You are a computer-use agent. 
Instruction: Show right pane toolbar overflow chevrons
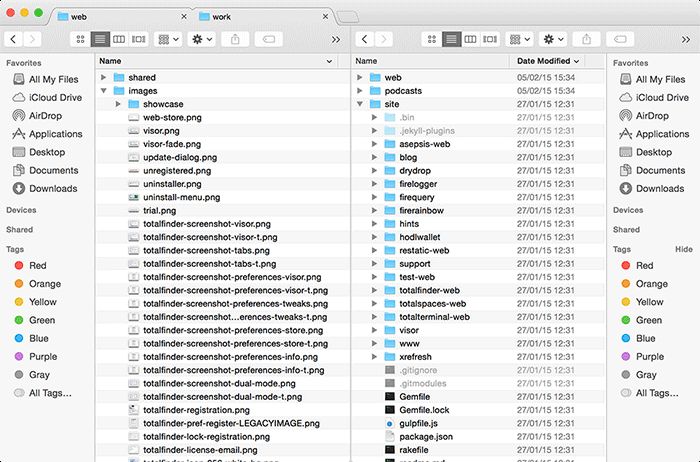pos(686,40)
